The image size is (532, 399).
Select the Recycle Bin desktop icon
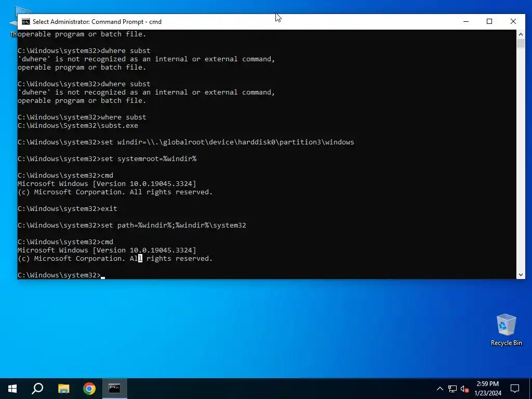point(506,330)
